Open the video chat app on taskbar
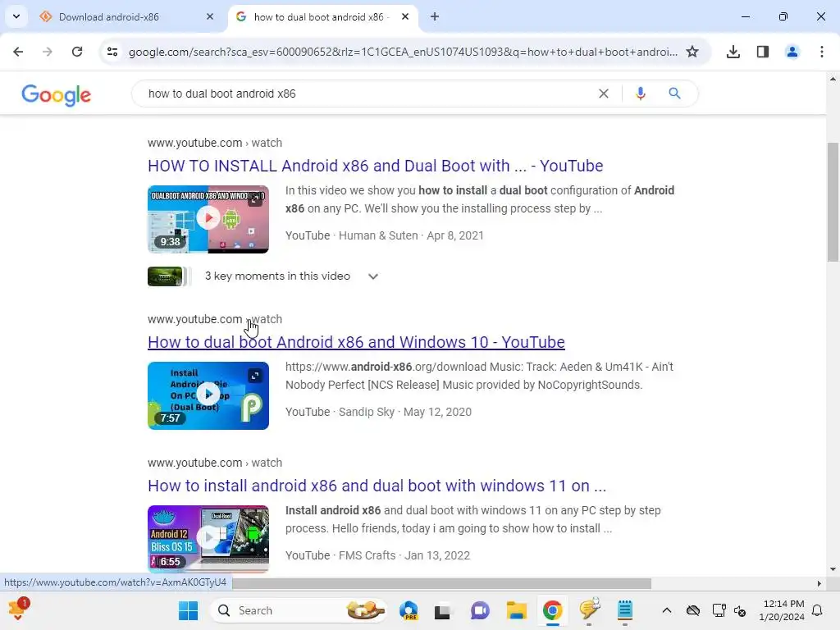The image size is (840, 630). pyautogui.click(x=480, y=610)
